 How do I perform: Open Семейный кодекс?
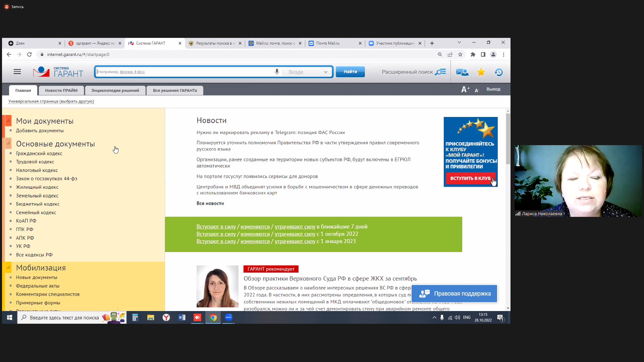coord(36,213)
